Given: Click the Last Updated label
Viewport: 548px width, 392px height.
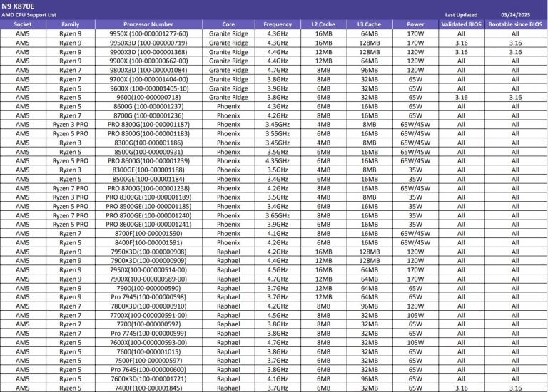Looking at the screenshot, I should pos(461,15).
